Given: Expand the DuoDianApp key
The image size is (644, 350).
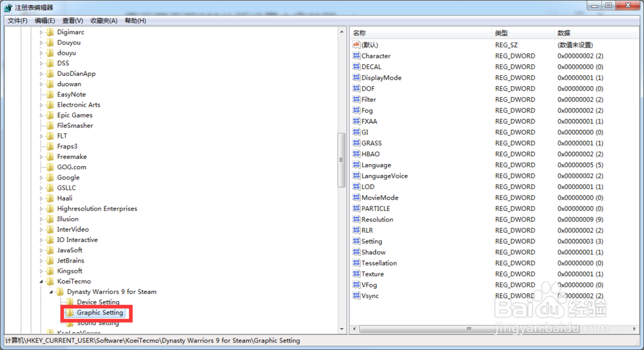Looking at the screenshot, I should [41, 73].
